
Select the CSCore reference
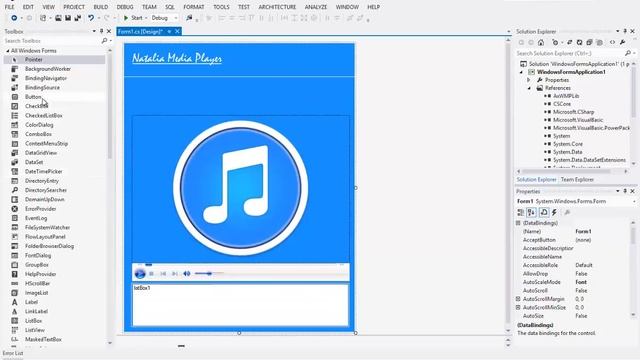(562, 104)
